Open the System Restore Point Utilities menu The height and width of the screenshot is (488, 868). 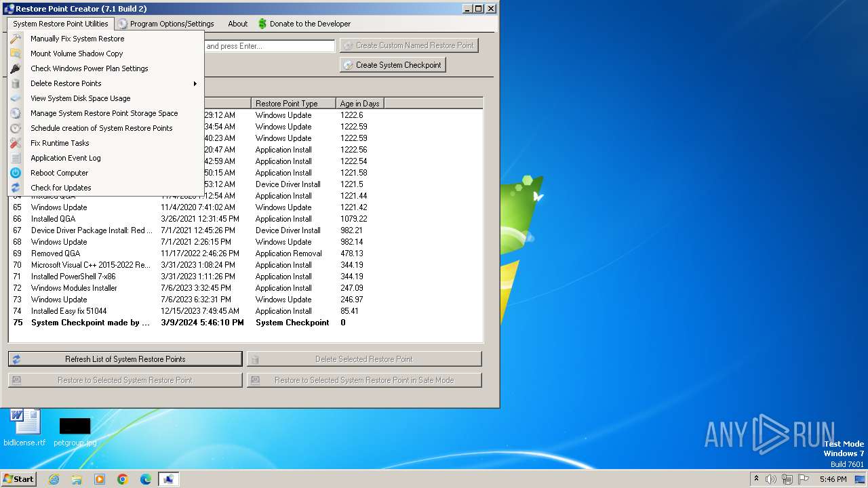[x=60, y=24]
